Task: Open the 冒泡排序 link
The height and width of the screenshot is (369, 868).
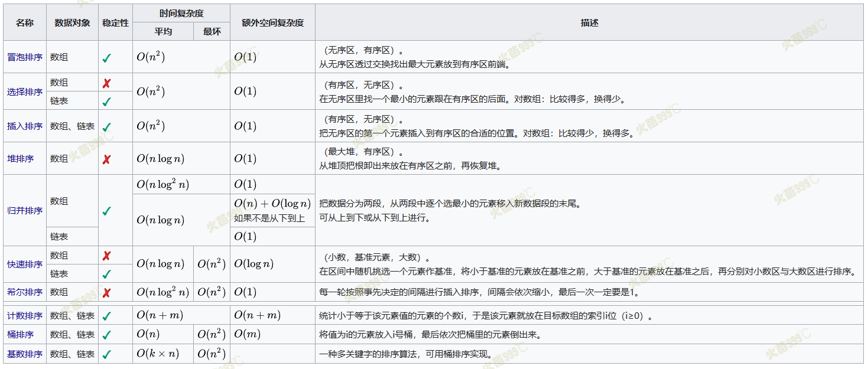Action: [25, 58]
